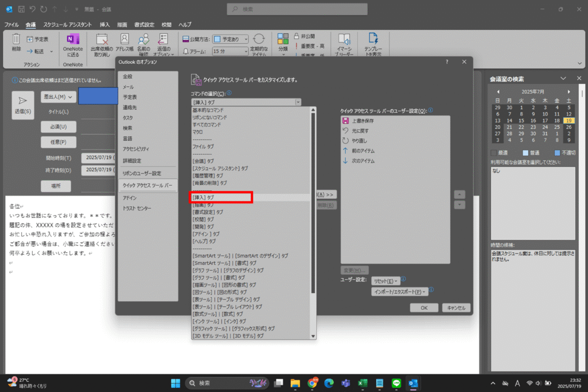This screenshot has height=392, width=588.
Task: Open Excel from the taskbar
Action: coord(363,383)
